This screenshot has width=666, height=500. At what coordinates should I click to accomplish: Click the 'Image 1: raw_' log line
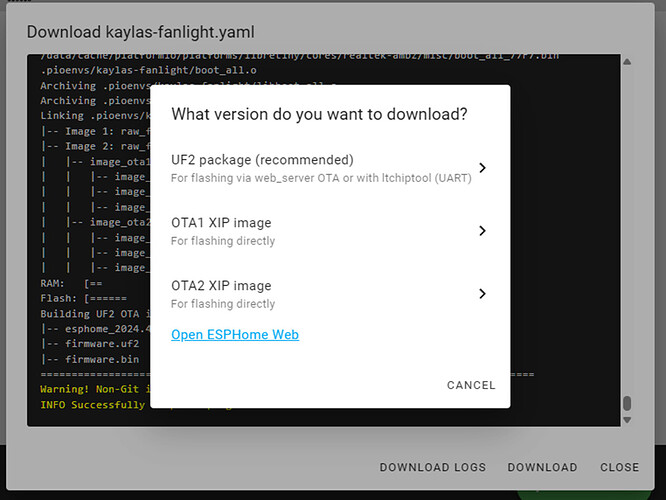(x=95, y=131)
